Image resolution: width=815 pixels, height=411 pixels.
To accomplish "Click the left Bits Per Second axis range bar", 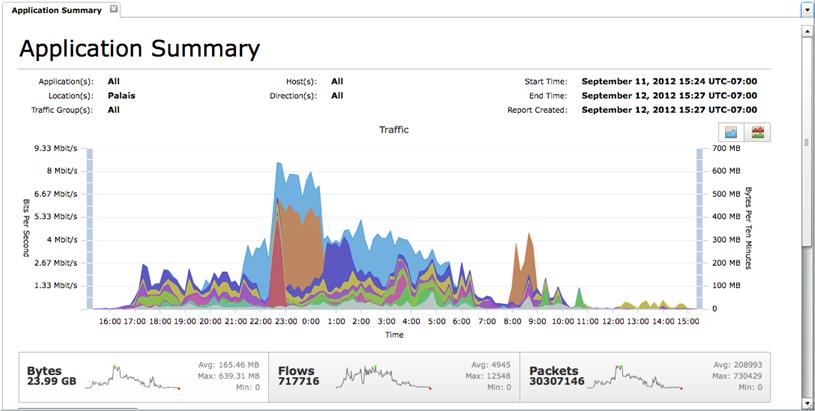I will (x=89, y=229).
